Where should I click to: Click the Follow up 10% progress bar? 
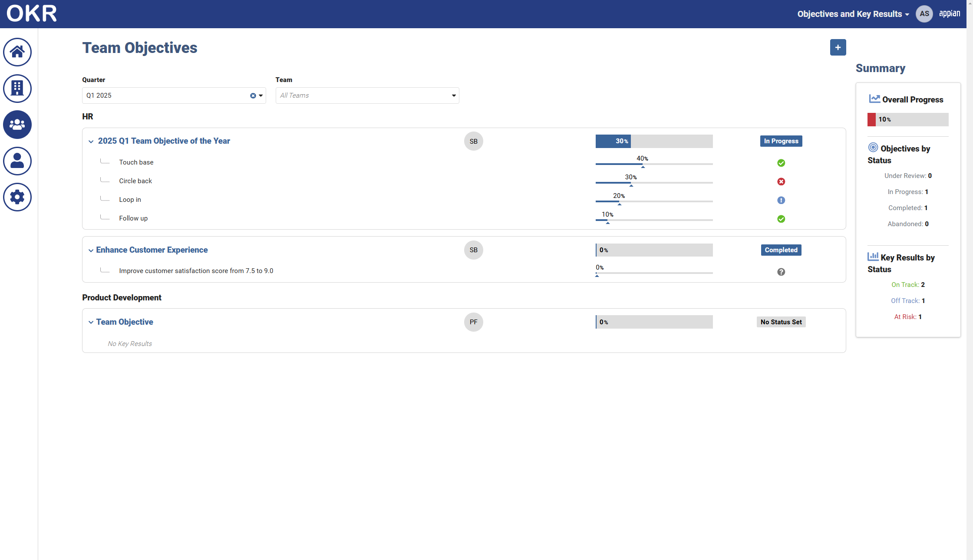[654, 220]
